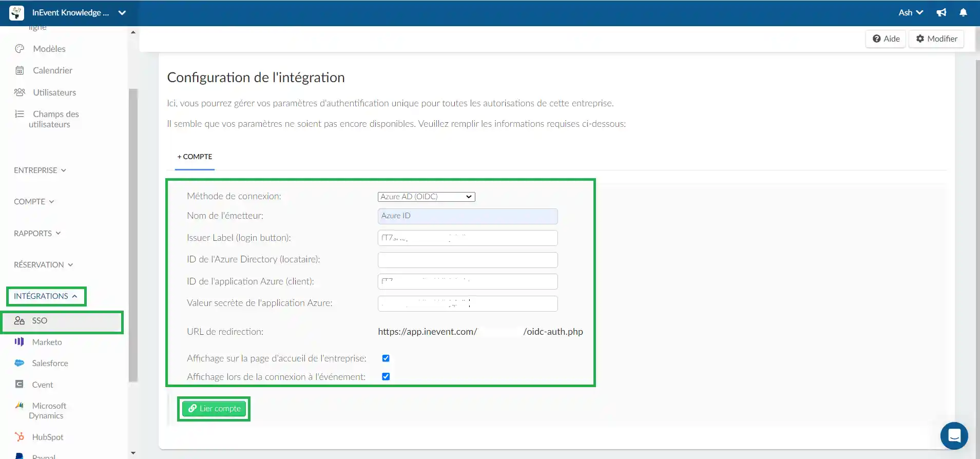This screenshot has height=459, width=980.
Task: Open the announcements megaphone icon
Action: tap(941, 13)
